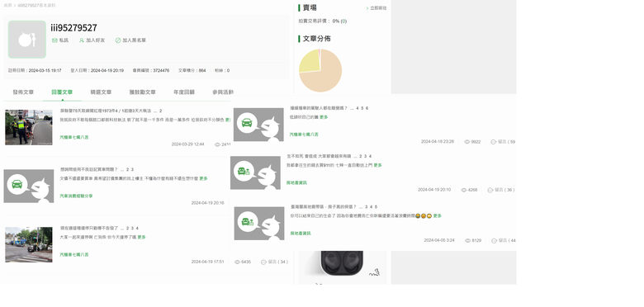Open the post 現在違規臨停只勸導不告發了
This screenshot has height=307, width=644.
[x=89, y=228]
